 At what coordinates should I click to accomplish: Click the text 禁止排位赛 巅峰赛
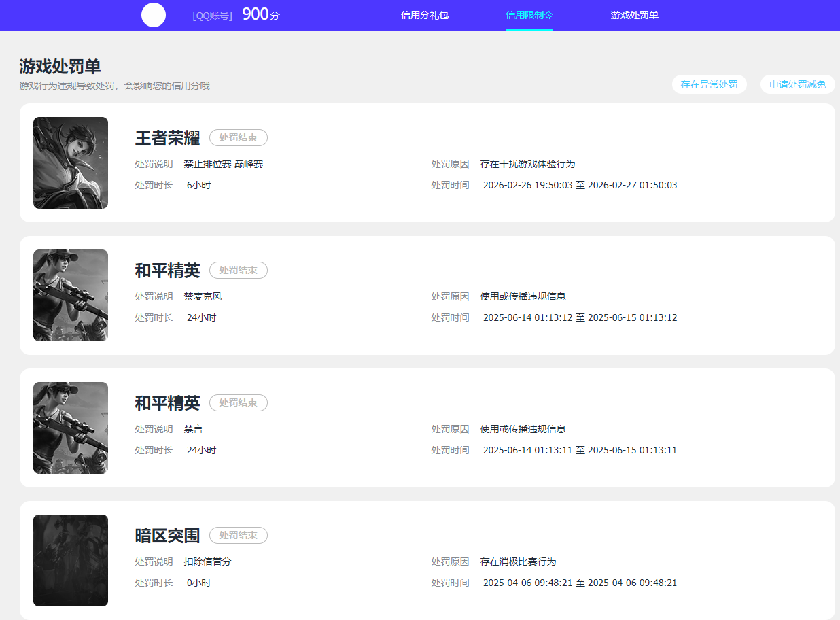click(223, 165)
